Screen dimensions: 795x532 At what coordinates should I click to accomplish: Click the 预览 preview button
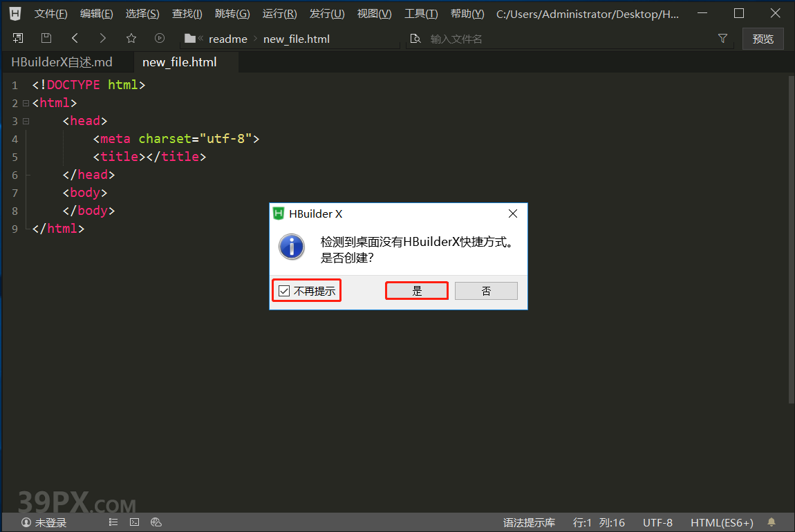pos(763,39)
